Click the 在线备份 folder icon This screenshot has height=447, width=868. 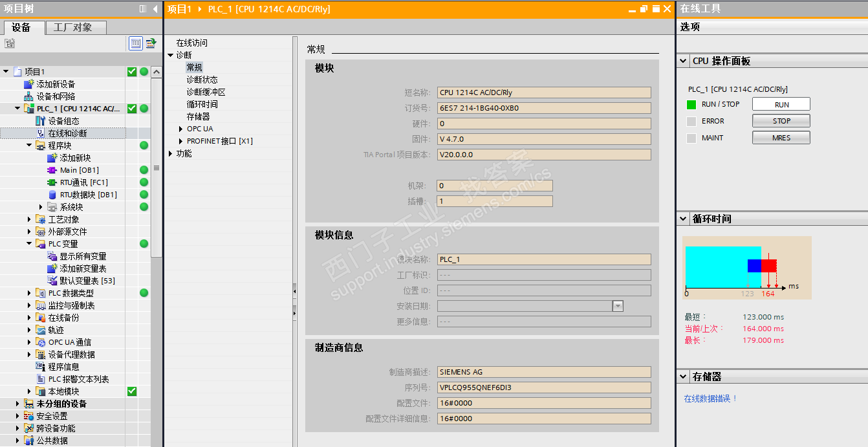click(41, 318)
